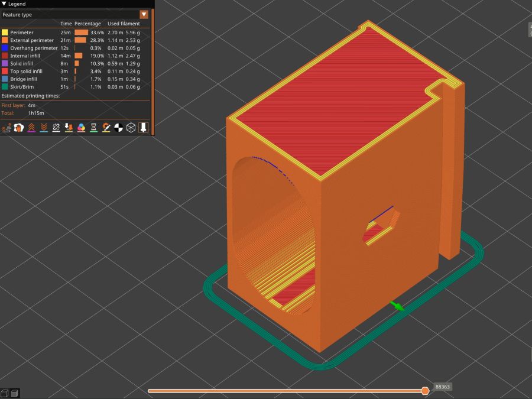
Task: Toggle pause prints hourglass icon
Action: coord(92,127)
